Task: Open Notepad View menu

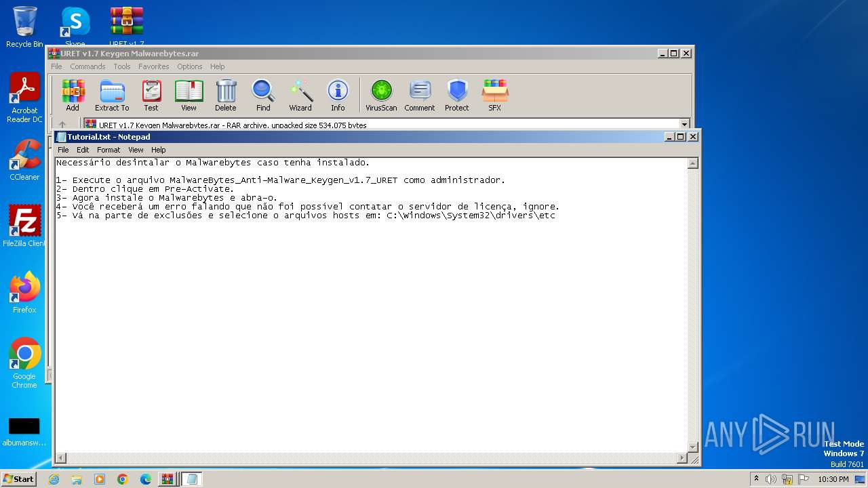Action: [136, 150]
